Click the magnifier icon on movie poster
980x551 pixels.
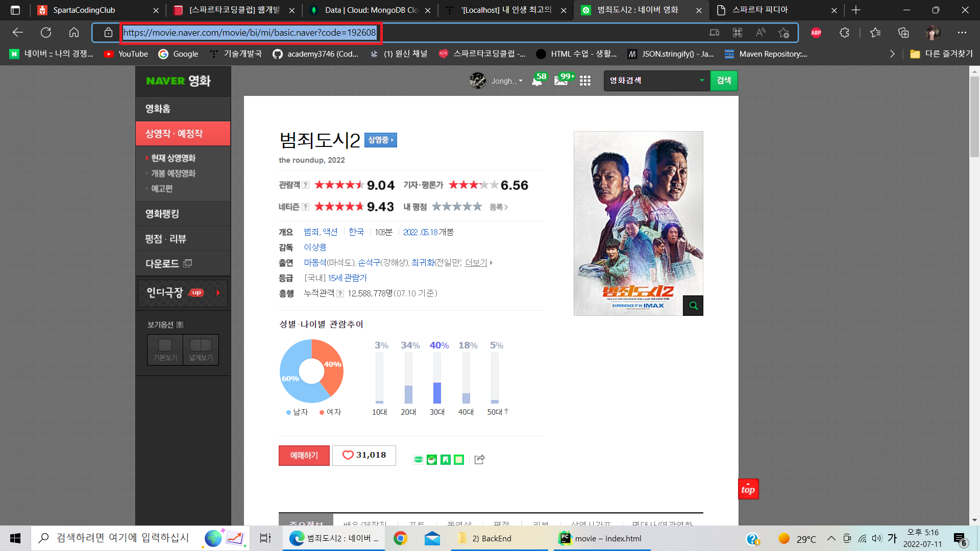tap(693, 306)
